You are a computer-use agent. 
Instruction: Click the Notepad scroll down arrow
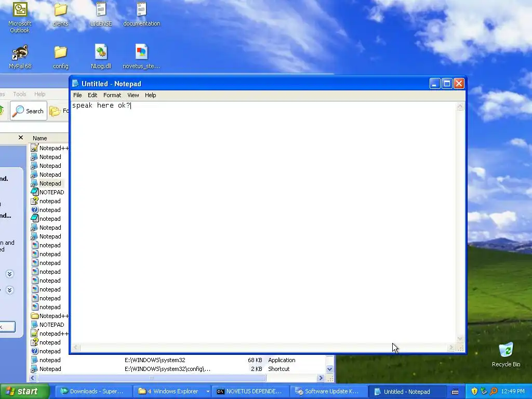460,339
